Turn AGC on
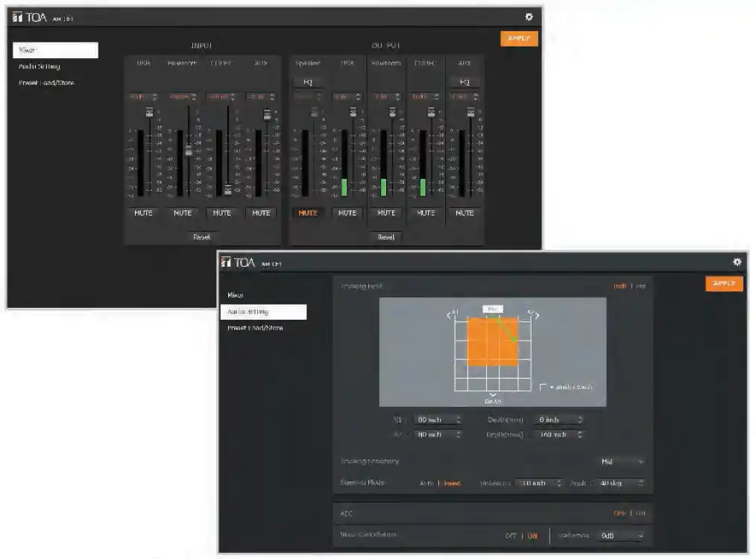The image size is (756, 559). (x=640, y=513)
